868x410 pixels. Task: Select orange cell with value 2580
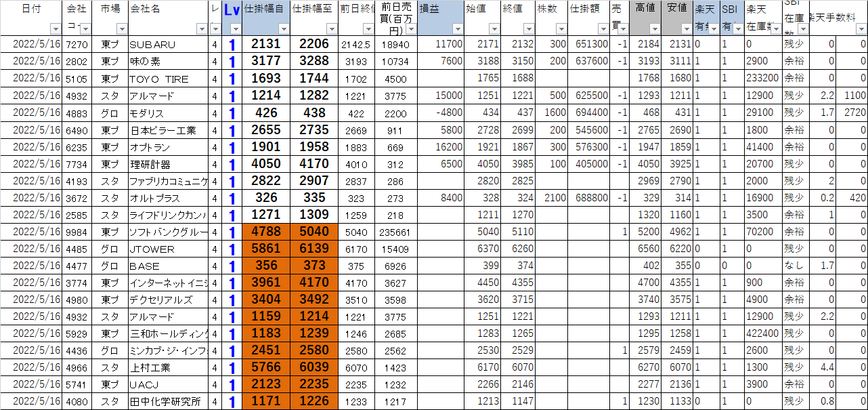[x=314, y=350]
